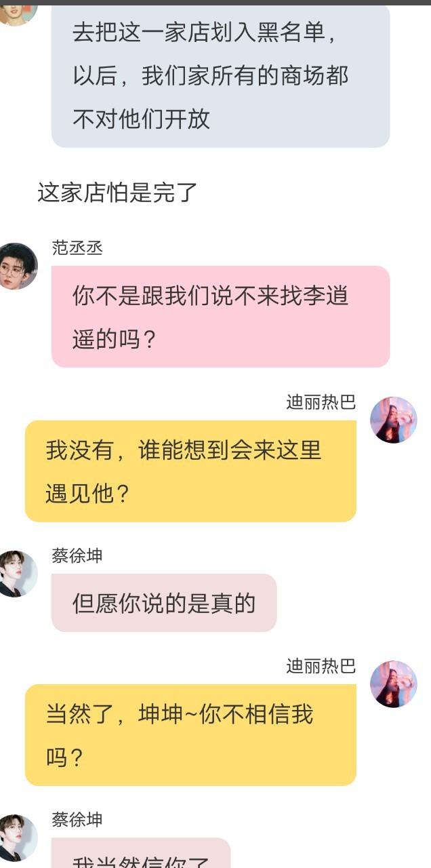Select yellow bubble 当然了，坤坤~你不相信我吗
Screen dimensions: 431x868
tap(190, 735)
